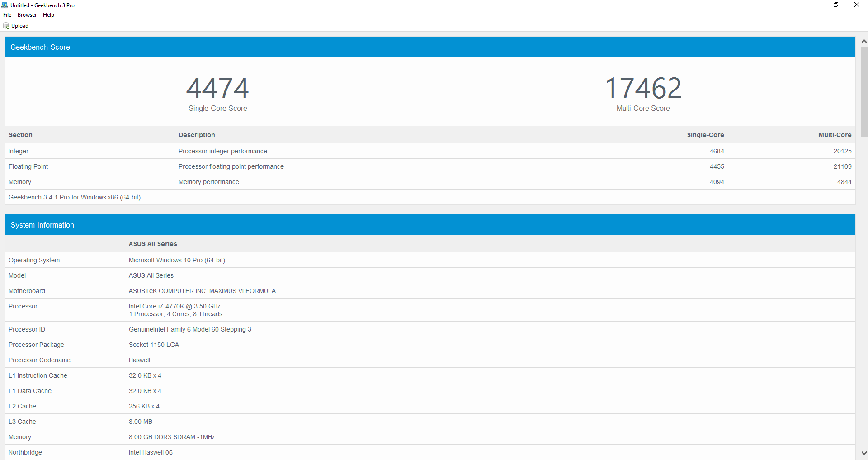Click memory single-core value 4094

(x=717, y=182)
